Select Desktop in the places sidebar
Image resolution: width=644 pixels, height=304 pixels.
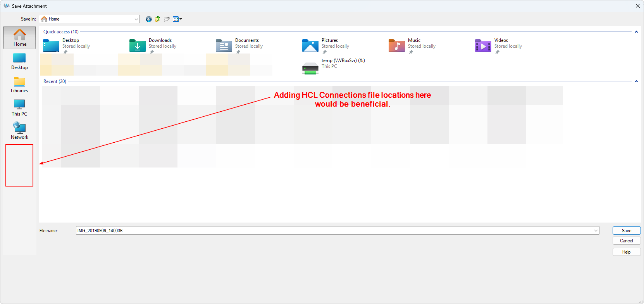(x=19, y=61)
